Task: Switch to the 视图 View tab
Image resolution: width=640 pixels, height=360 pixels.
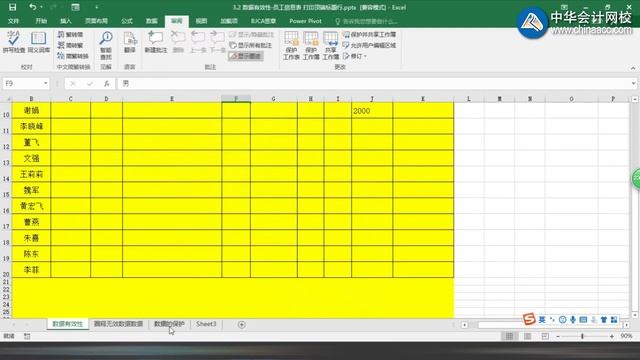Action: 201,21
